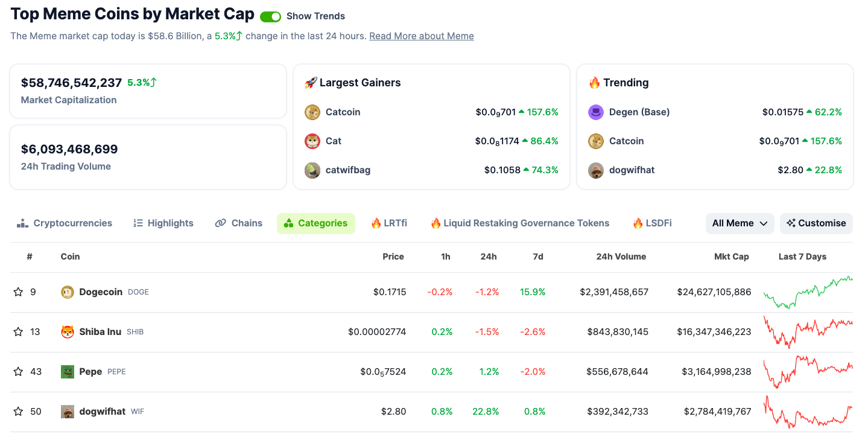868x434 pixels.
Task: View Pepe 7-day sparkline chart
Action: [808, 372]
